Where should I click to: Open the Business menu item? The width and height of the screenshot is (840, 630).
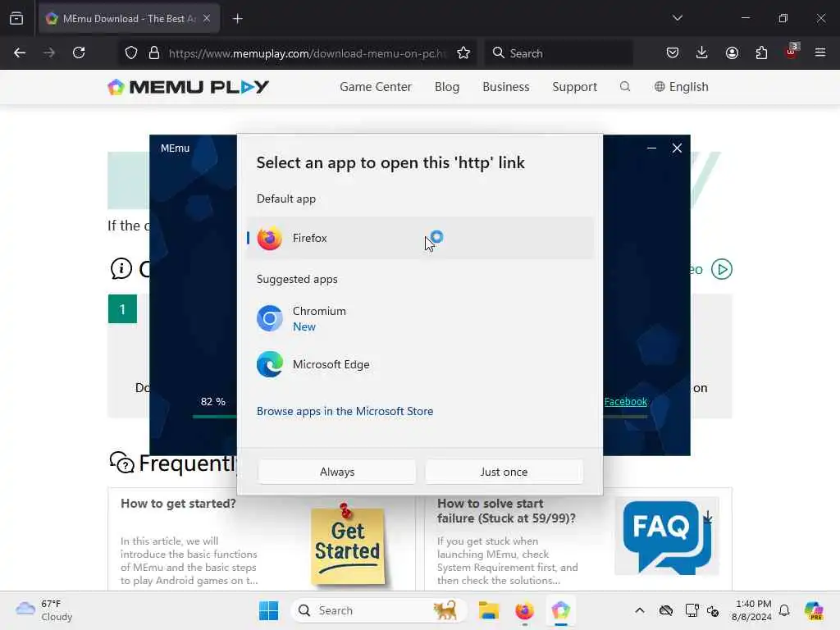505,87
